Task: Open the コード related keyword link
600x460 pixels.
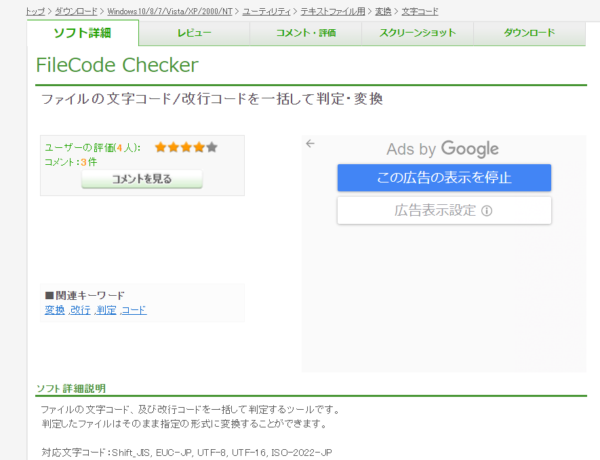Action: [134, 310]
